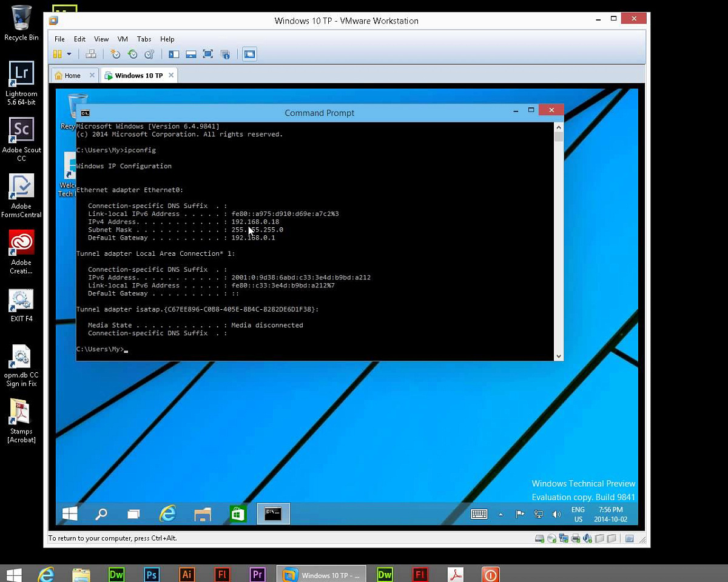The width and height of the screenshot is (728, 582).
Task: Open the snapshot manager icon
Action: pyautogui.click(x=149, y=54)
